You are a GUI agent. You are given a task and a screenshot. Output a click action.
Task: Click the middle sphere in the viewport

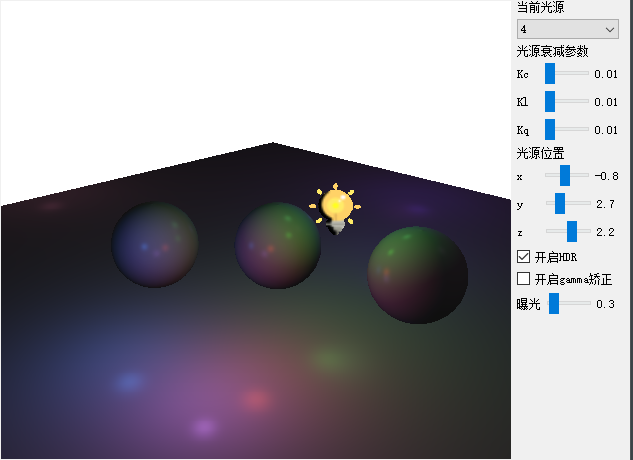(x=278, y=246)
